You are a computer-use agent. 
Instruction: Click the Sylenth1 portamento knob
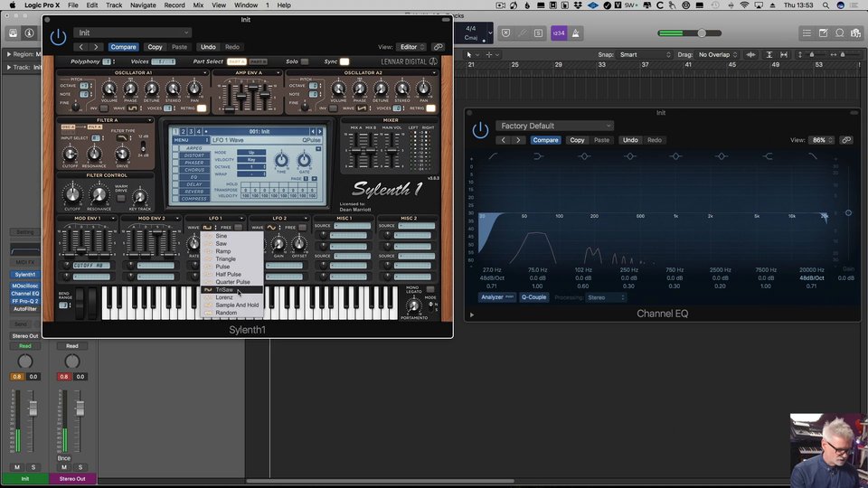(413, 305)
